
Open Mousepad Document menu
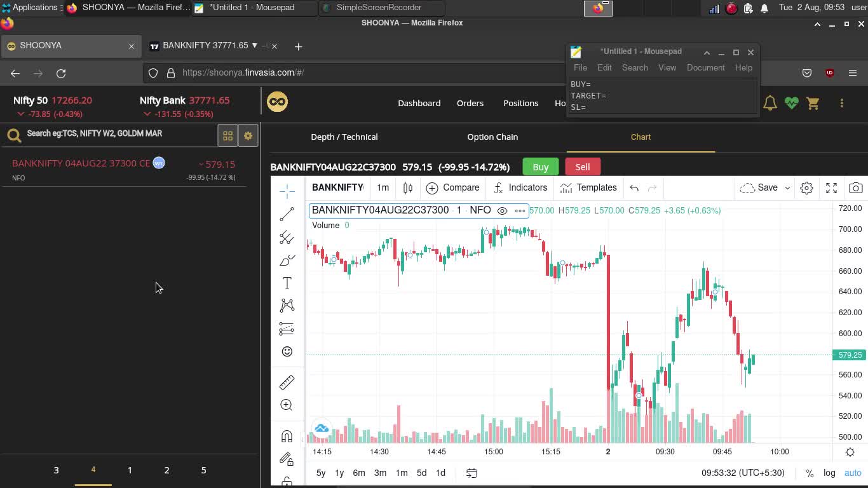(705, 67)
